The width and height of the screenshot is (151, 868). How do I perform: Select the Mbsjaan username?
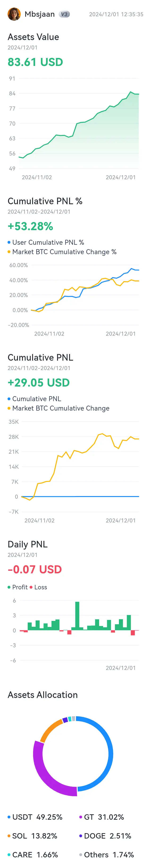pos(40,14)
